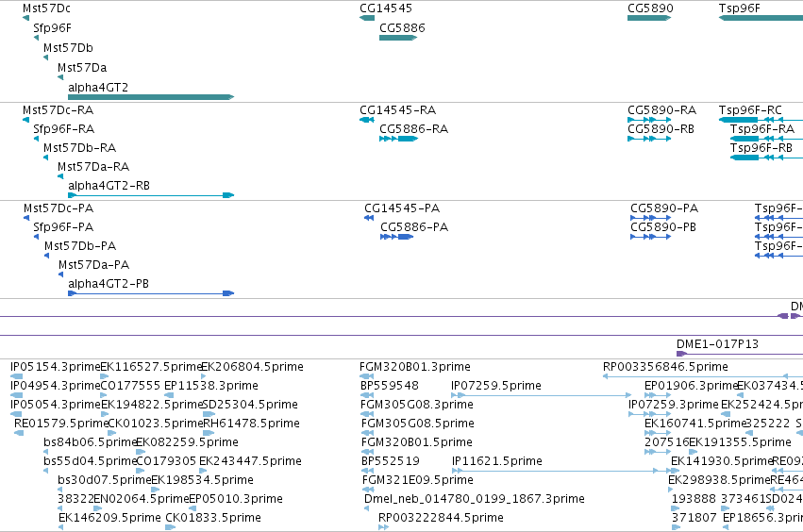Select EST FGM305G08.5prime label

point(418,424)
